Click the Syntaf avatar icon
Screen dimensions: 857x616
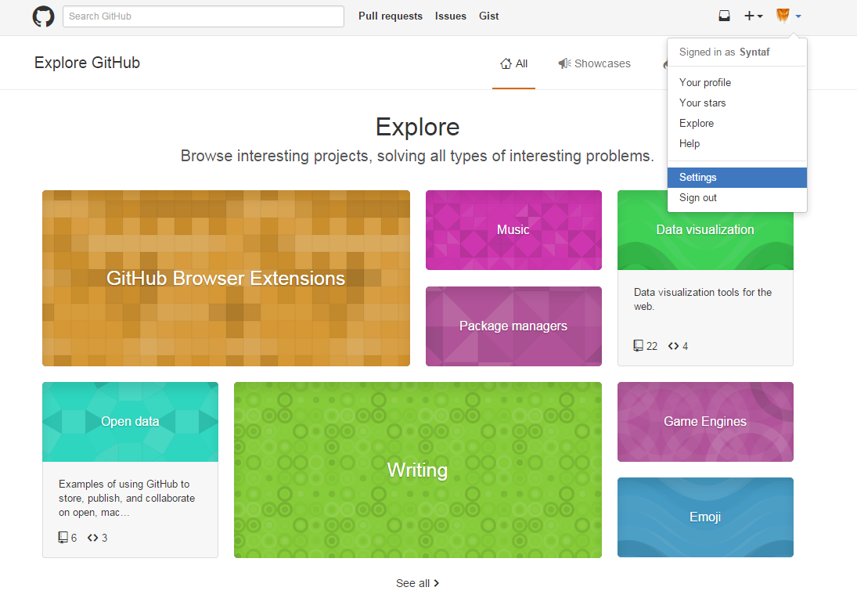[x=783, y=16]
